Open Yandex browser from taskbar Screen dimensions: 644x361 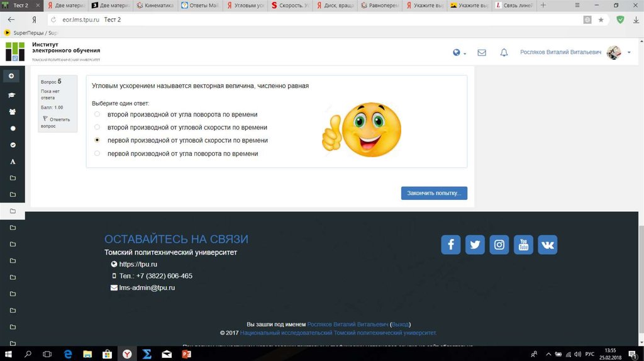pyautogui.click(x=127, y=354)
